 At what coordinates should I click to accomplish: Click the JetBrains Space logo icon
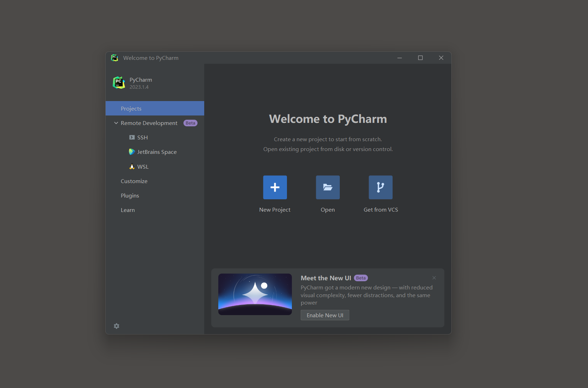132,152
